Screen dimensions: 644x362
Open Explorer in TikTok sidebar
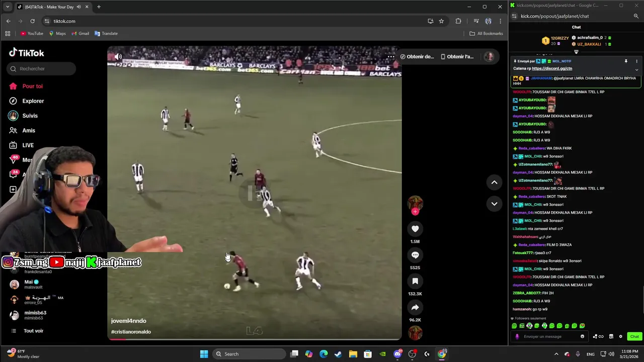(27, 101)
